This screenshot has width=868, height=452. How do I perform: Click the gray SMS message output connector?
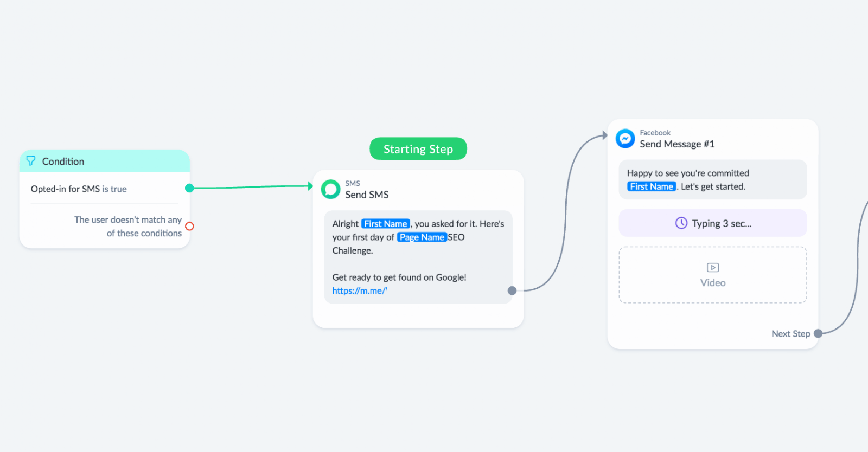(512, 290)
